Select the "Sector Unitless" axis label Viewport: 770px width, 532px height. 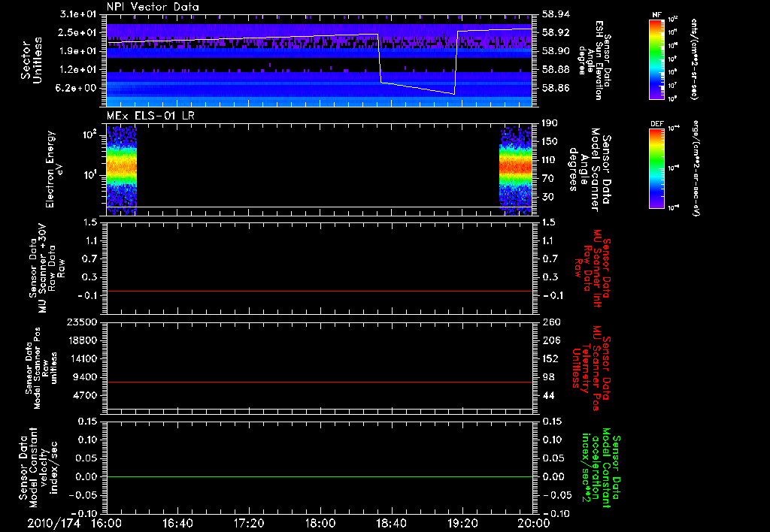tap(32, 60)
